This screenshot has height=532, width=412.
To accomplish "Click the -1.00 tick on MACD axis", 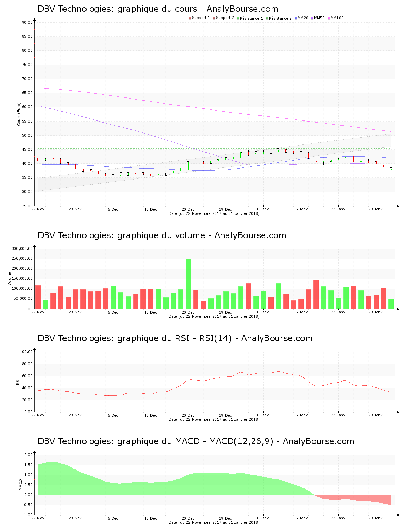I will pos(28,515).
